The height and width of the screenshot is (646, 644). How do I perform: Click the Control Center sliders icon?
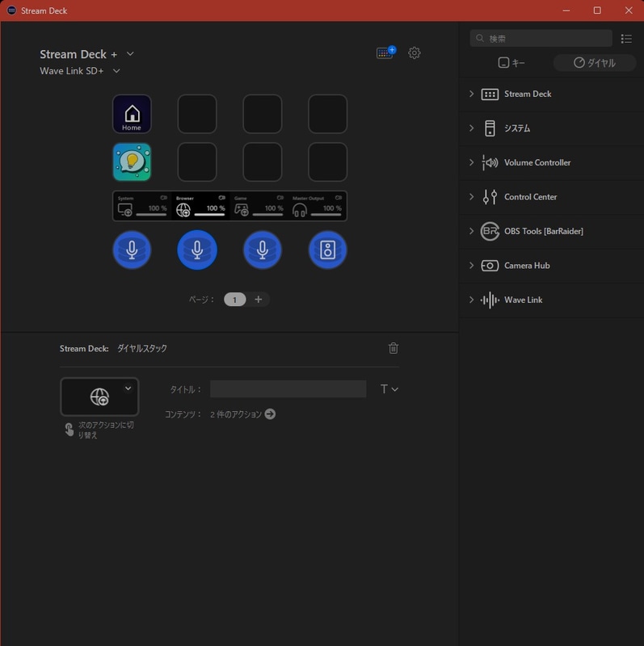tap(490, 197)
